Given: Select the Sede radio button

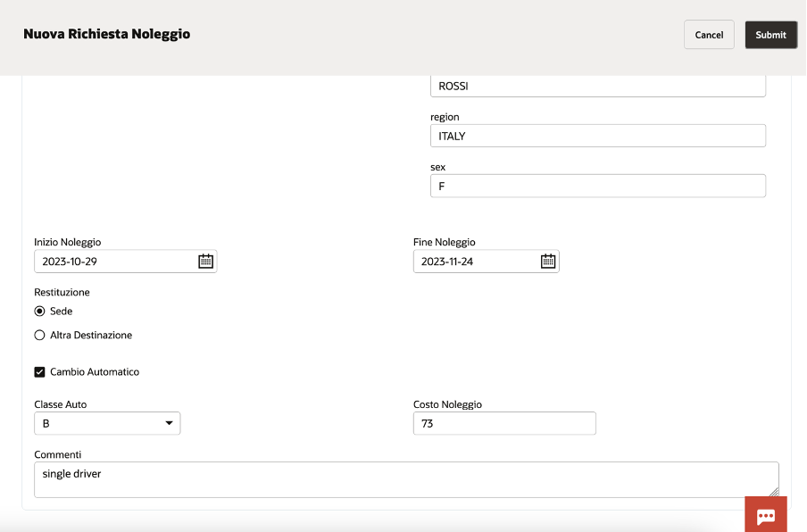Looking at the screenshot, I should point(39,312).
